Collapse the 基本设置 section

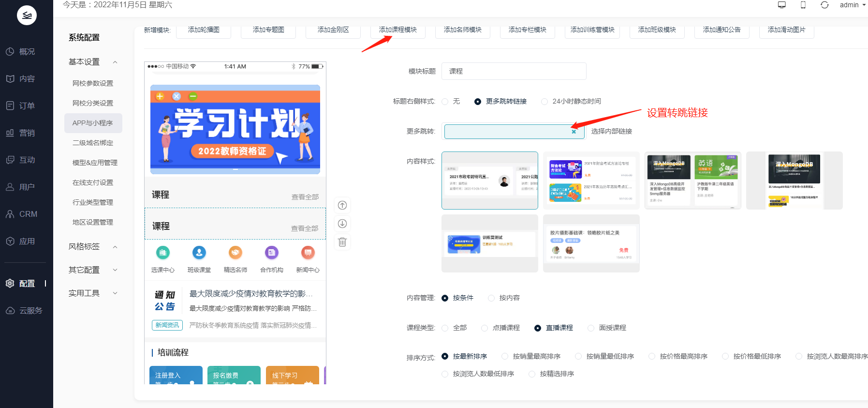115,62
